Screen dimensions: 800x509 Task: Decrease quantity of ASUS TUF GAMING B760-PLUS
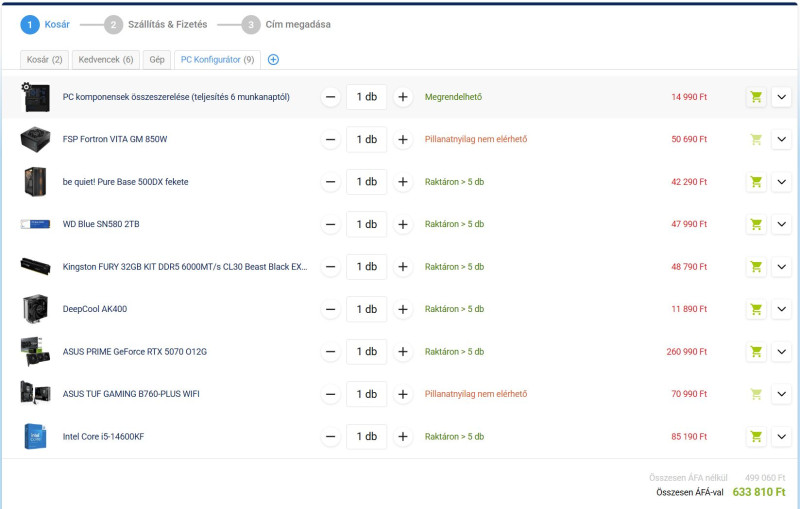click(331, 394)
